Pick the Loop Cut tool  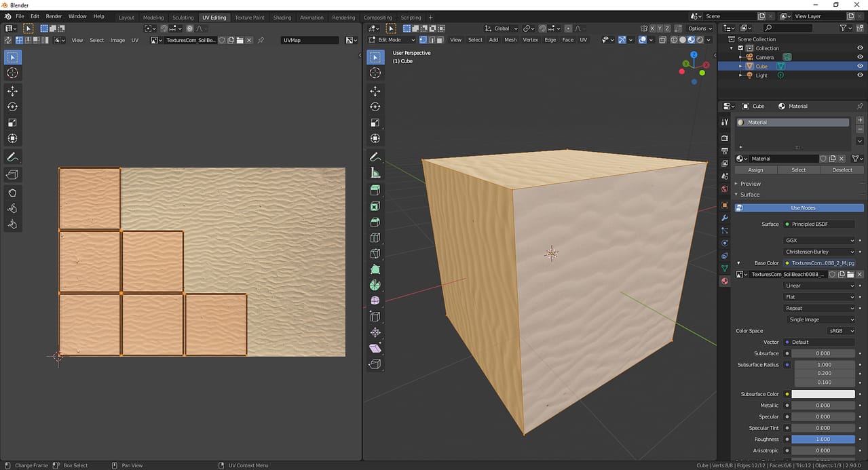(375, 238)
